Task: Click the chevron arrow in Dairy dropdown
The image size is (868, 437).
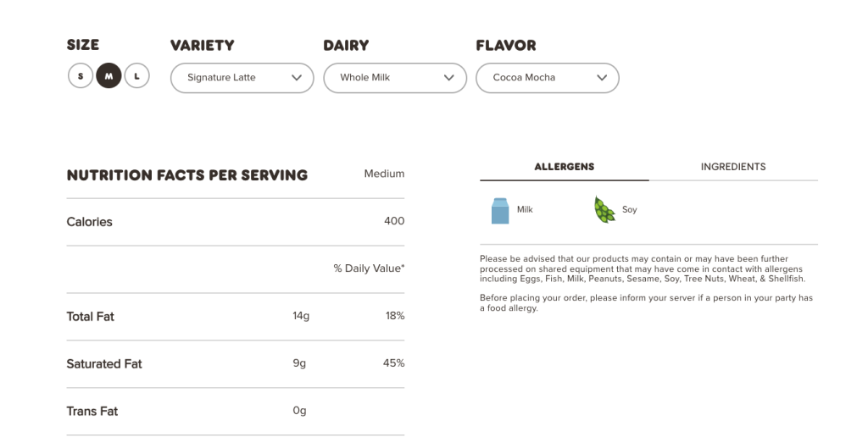Action: click(449, 78)
